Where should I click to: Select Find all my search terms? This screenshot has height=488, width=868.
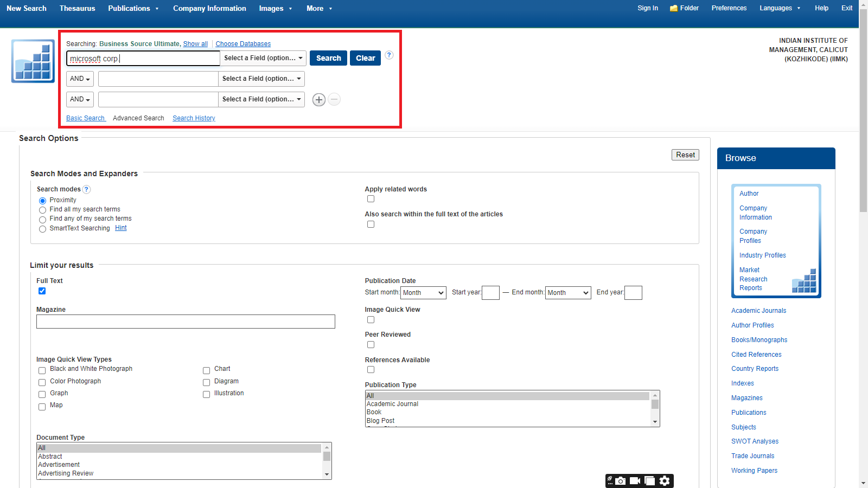[43, 210]
